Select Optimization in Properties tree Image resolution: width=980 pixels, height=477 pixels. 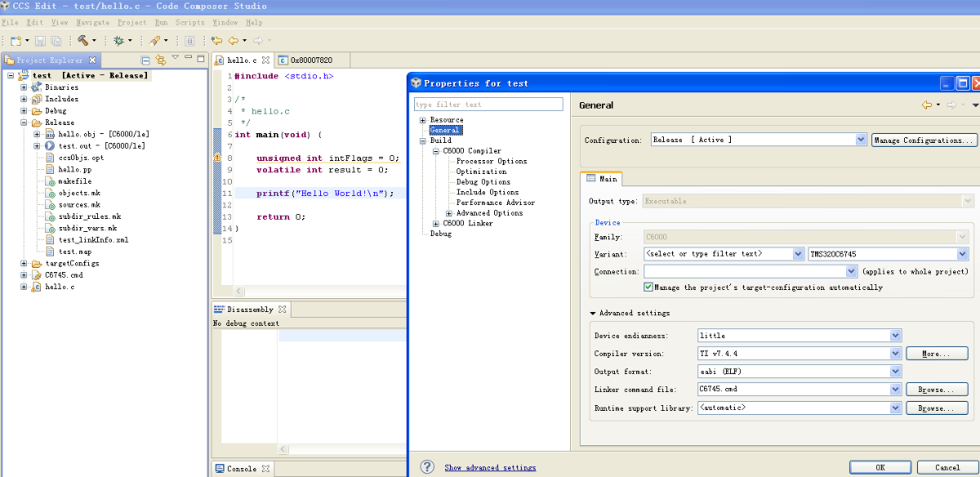pos(481,172)
